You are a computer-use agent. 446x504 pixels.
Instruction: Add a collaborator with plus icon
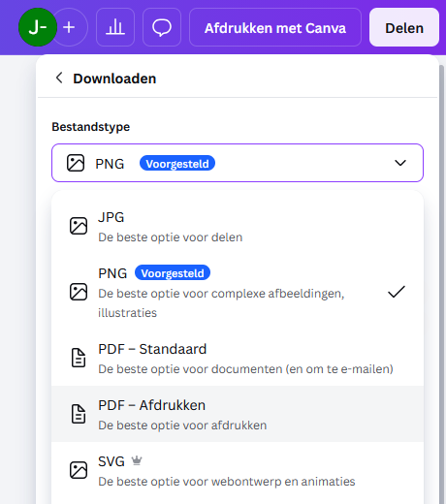tap(70, 27)
